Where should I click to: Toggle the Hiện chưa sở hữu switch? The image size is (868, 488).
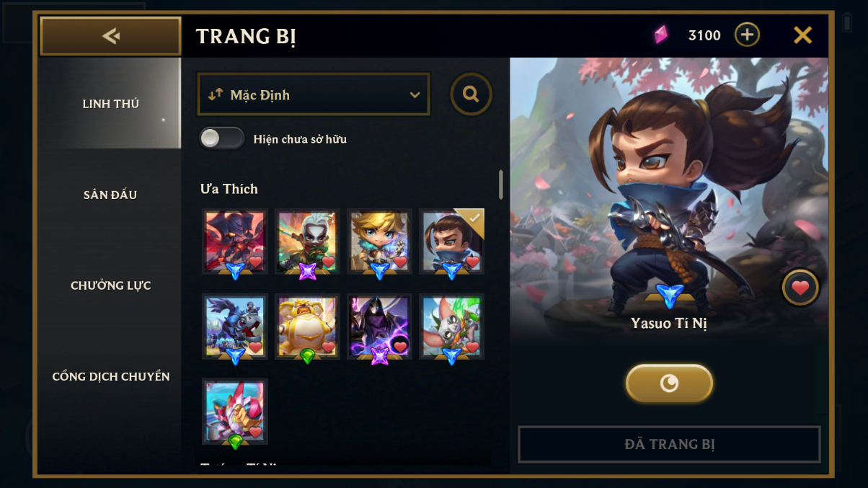point(222,138)
